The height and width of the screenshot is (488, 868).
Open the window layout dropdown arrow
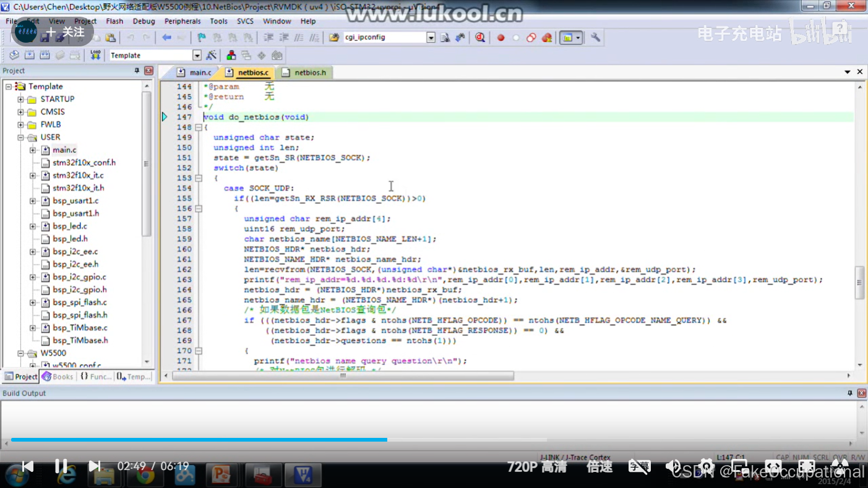pos(578,38)
